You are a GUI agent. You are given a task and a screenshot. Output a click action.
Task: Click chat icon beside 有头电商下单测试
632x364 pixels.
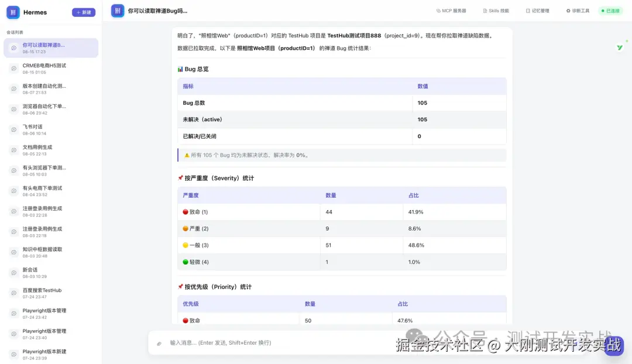point(13,191)
